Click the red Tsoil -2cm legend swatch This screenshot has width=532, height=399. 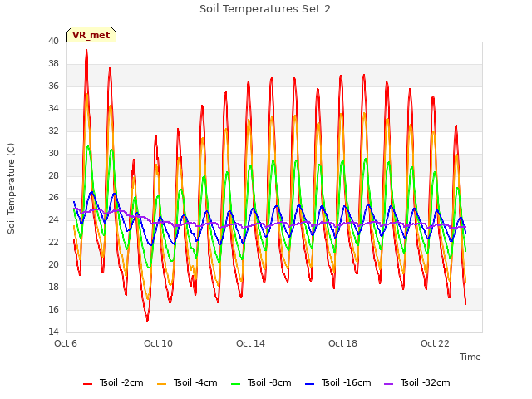[87, 384]
